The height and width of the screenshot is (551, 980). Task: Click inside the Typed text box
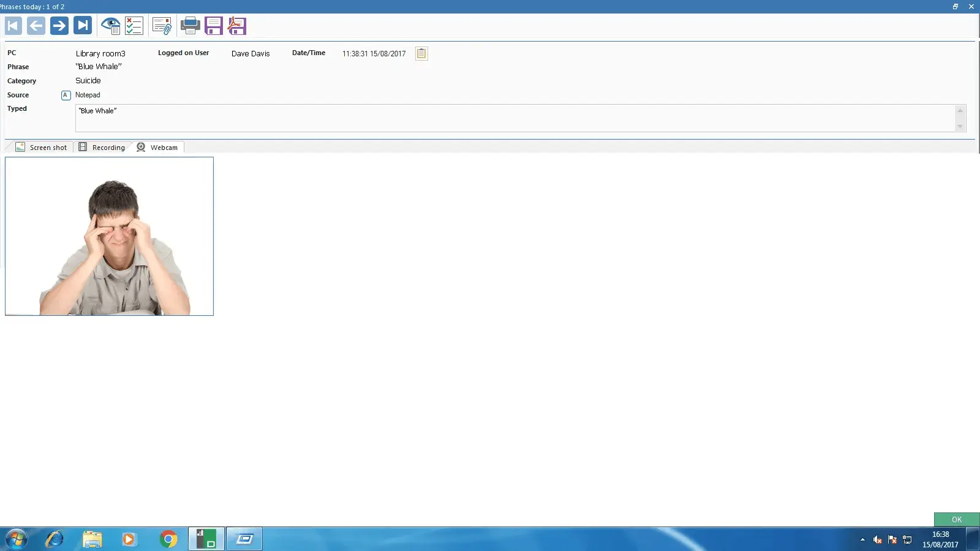click(514, 118)
